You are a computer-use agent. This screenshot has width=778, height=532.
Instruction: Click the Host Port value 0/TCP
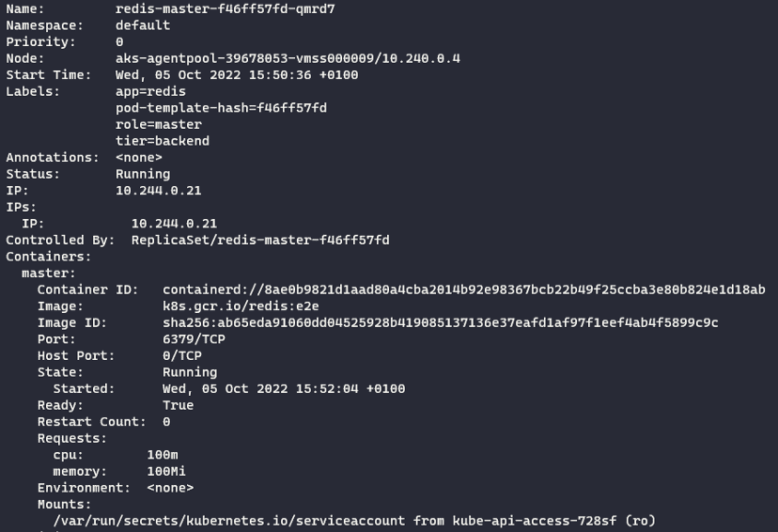(x=182, y=355)
